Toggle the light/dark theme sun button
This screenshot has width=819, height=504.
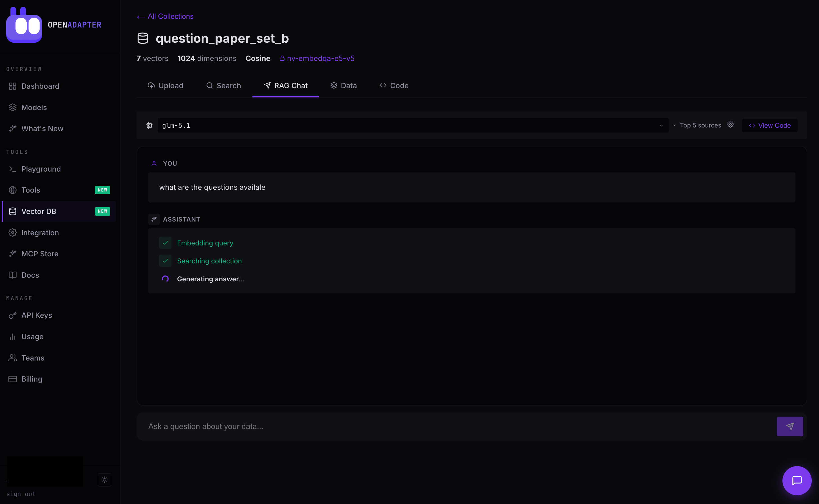105,480
